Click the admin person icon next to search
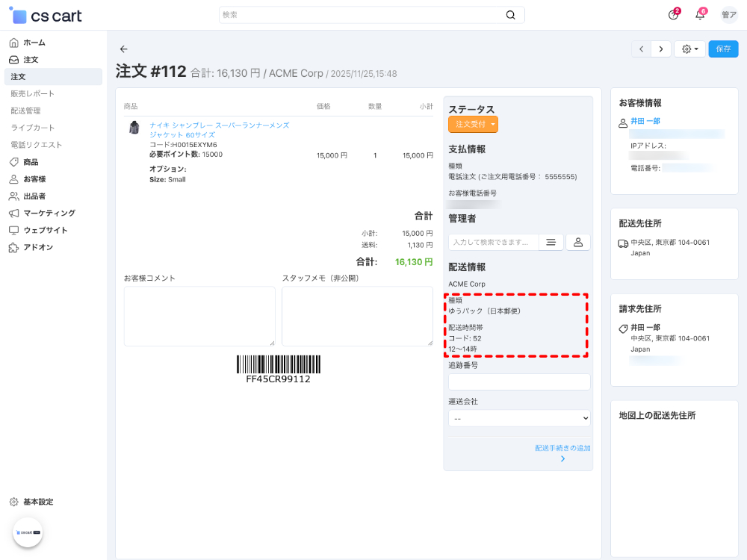This screenshot has width=747, height=560. [577, 242]
